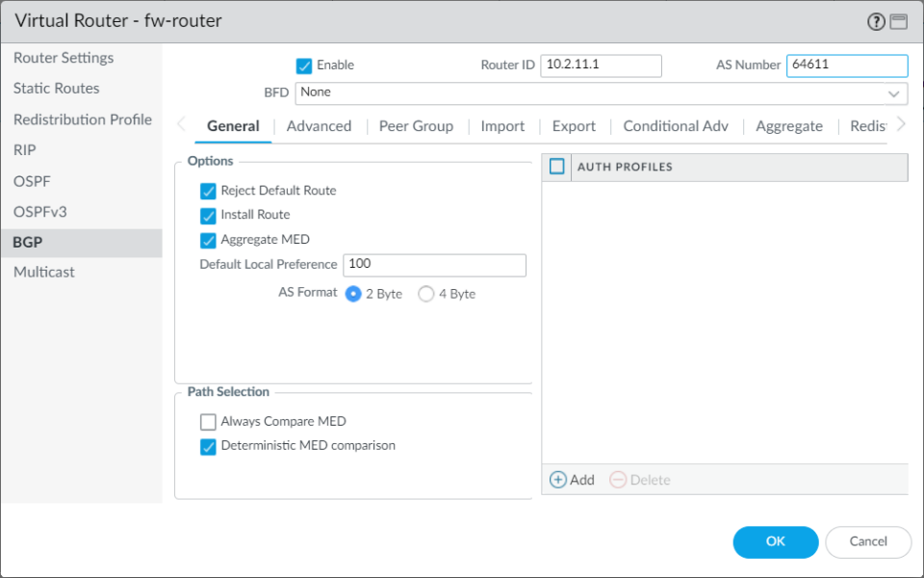Cancel the Virtual Router dialog

[868, 541]
